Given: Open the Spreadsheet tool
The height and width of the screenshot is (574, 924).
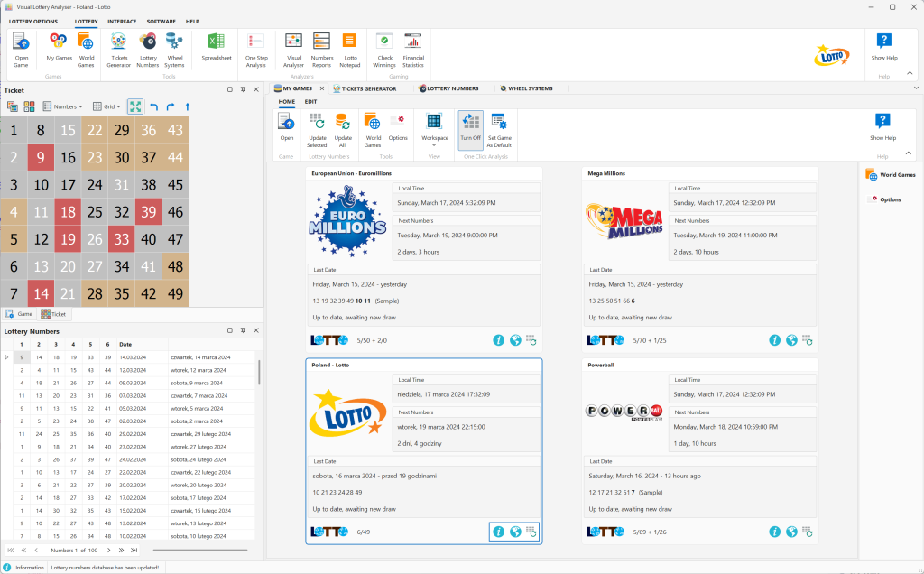Looking at the screenshot, I should pos(215,49).
